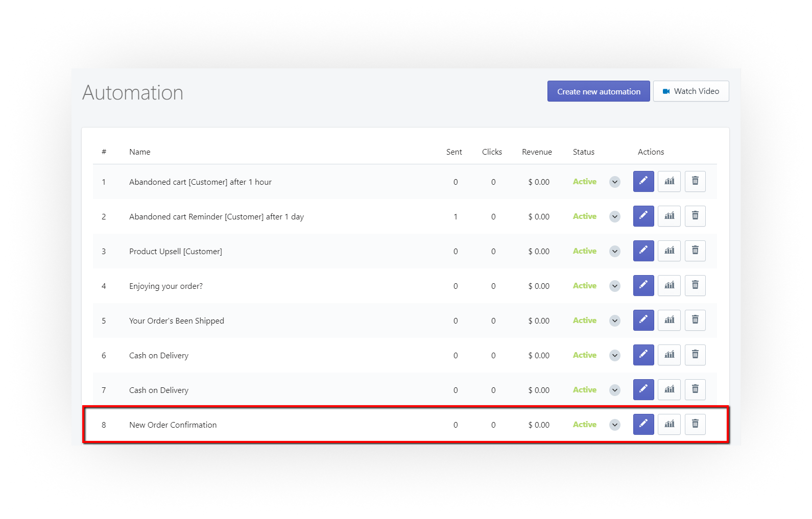The width and height of the screenshot is (812, 519).
Task: Select the New Order Confirmation name
Action: (173, 425)
